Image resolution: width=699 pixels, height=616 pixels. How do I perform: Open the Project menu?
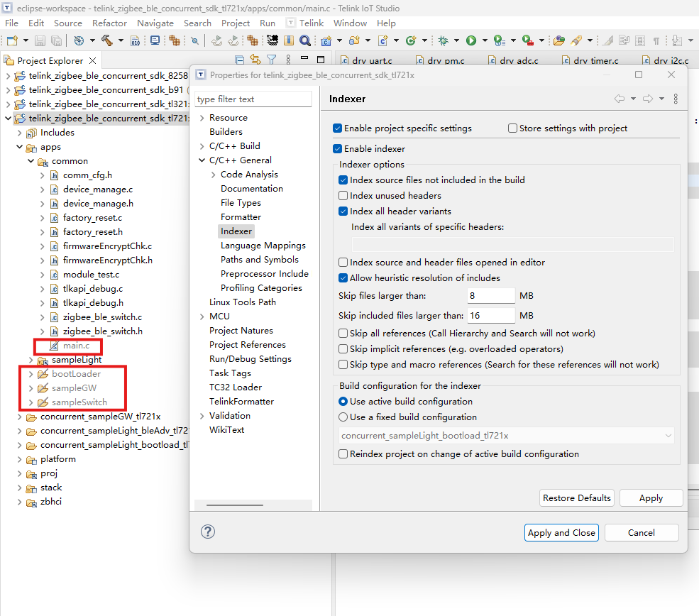point(236,23)
